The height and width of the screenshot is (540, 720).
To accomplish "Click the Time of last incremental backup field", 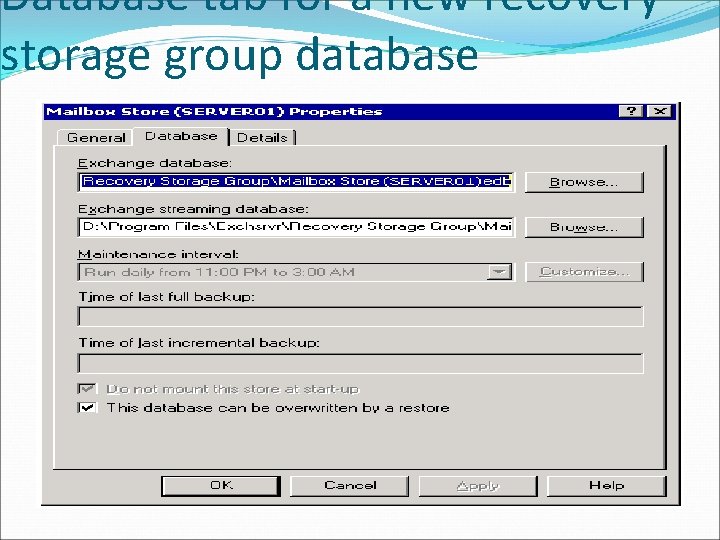I will pyautogui.click(x=360, y=363).
